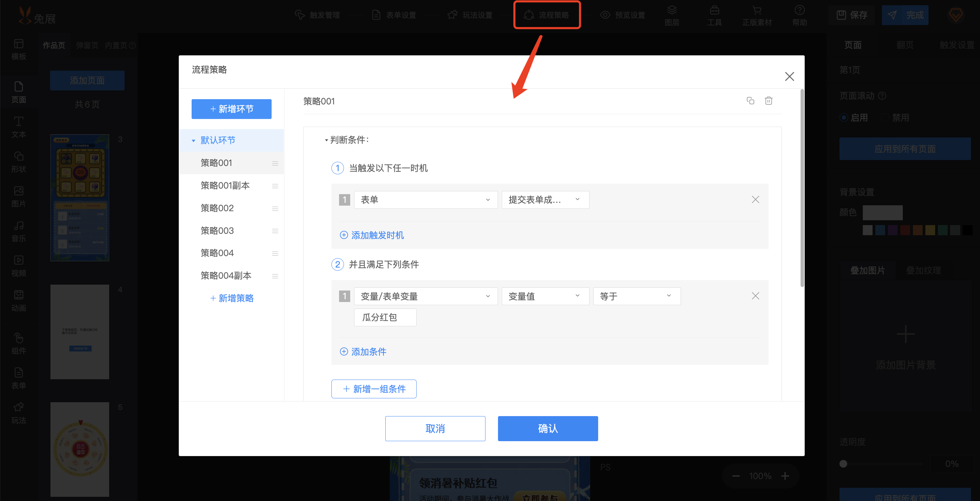Viewport: 980px width, 501px height.
Task: Click 添加条件 link
Action: (363, 352)
